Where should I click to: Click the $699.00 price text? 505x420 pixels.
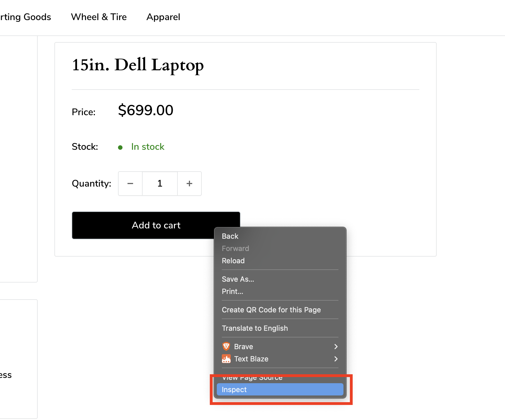pyautogui.click(x=146, y=110)
